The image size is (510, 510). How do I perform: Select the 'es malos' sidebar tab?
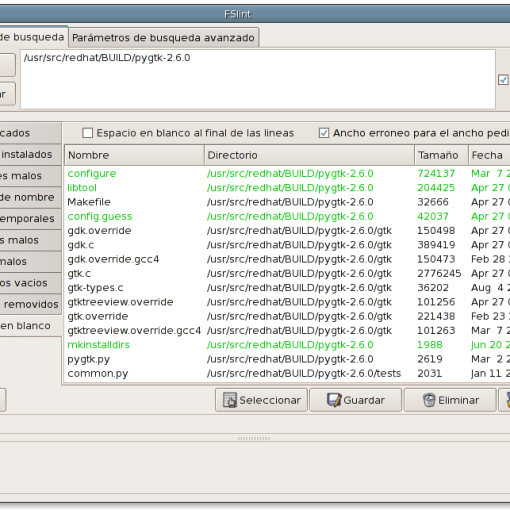(x=30, y=176)
